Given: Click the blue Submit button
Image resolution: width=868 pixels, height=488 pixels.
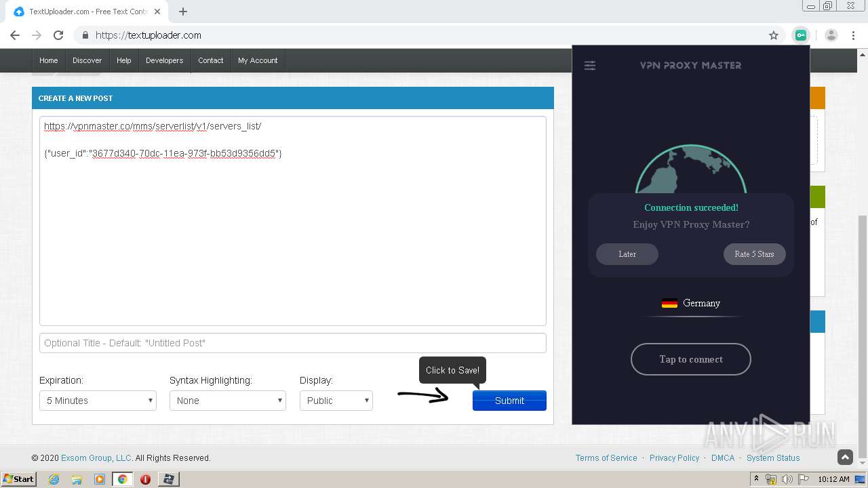Looking at the screenshot, I should pyautogui.click(x=509, y=401).
